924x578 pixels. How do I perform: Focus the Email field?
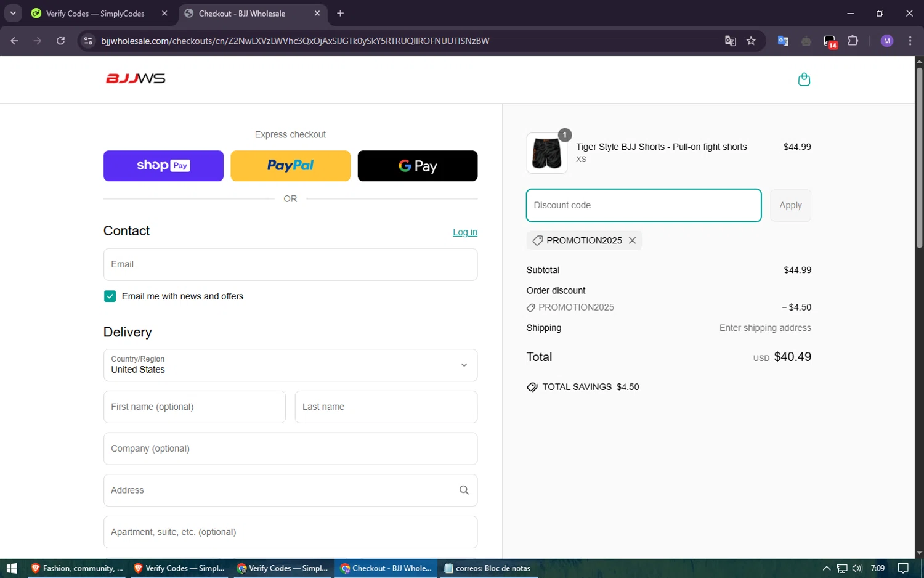pyautogui.click(x=290, y=264)
